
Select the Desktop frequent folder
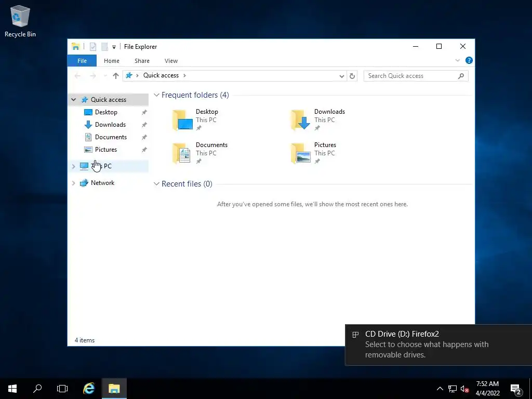pos(196,120)
